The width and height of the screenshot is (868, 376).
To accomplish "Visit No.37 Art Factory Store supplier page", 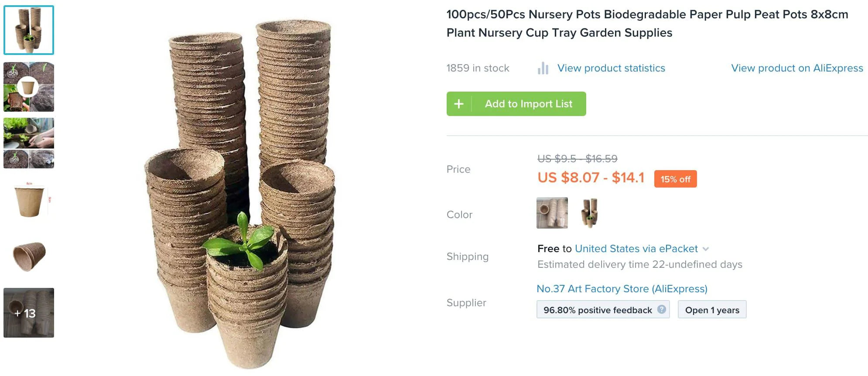I will coord(622,288).
